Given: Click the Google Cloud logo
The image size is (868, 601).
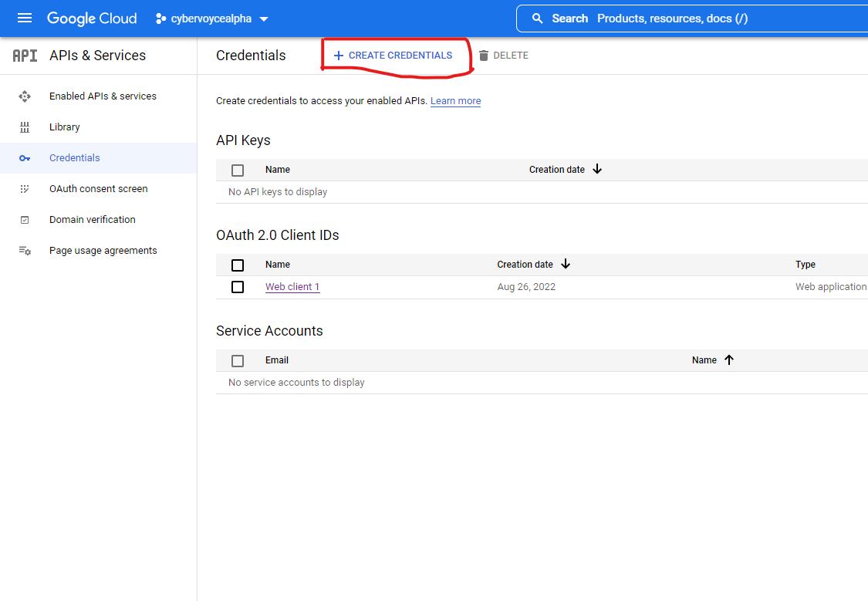Looking at the screenshot, I should coord(92,19).
